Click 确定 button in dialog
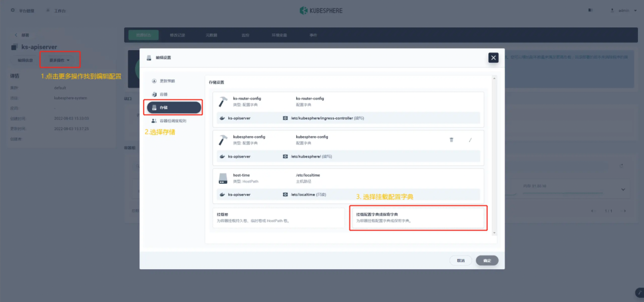The height and width of the screenshot is (302, 644). pos(487,260)
